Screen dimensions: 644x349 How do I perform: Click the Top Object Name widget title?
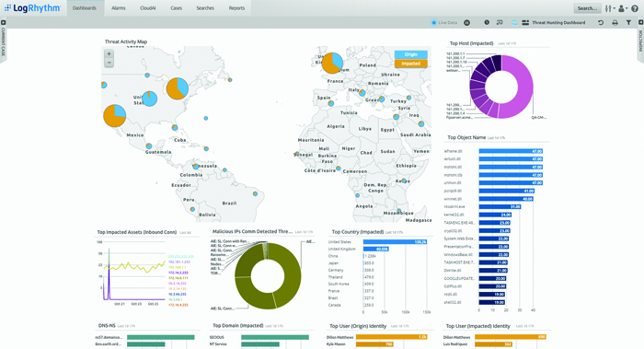click(466, 137)
